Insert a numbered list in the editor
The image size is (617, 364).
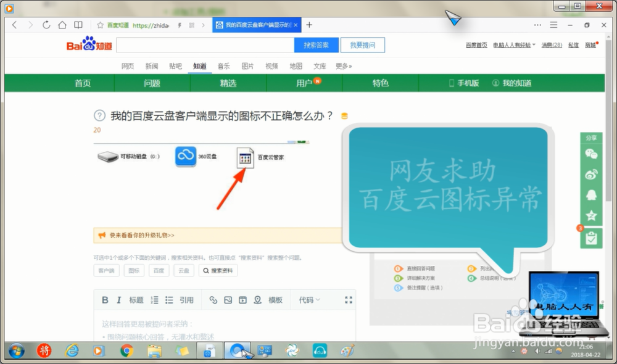[155, 300]
